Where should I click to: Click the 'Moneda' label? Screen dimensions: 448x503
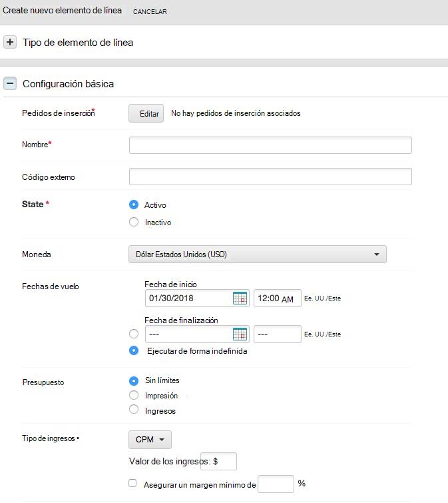coord(37,254)
